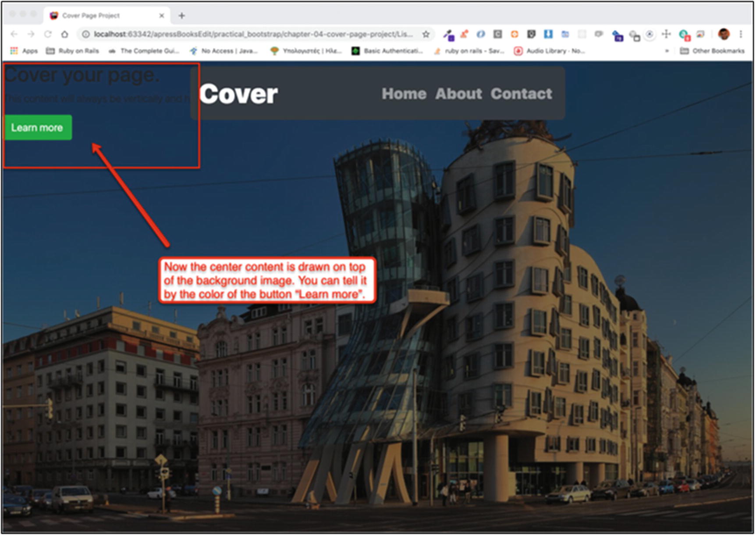Open the user profile avatar
756x536 pixels.
(x=724, y=34)
